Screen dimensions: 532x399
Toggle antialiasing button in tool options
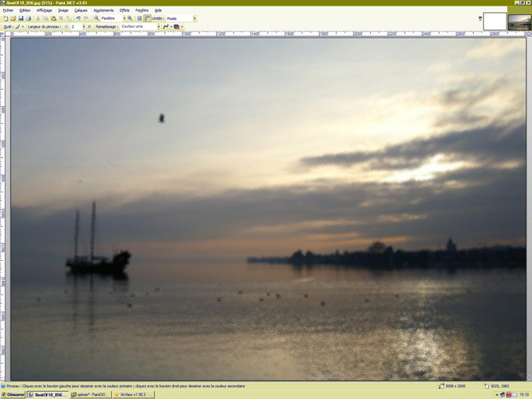[x=167, y=26]
